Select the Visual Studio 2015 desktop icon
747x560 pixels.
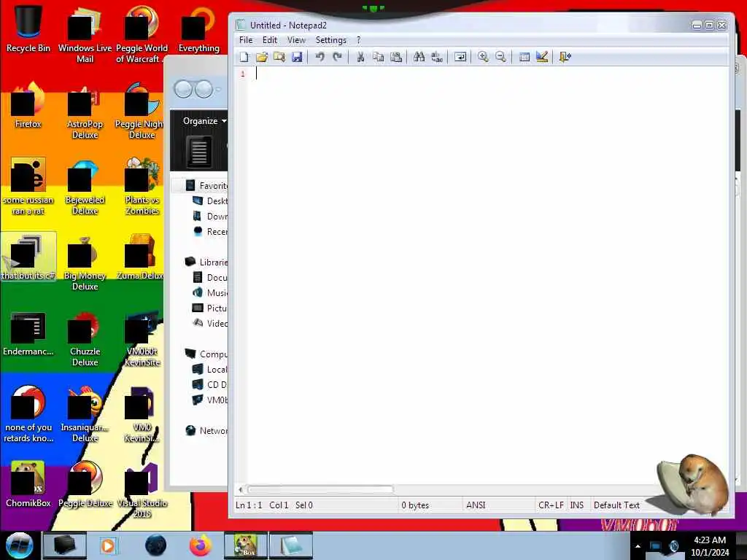[142, 489]
